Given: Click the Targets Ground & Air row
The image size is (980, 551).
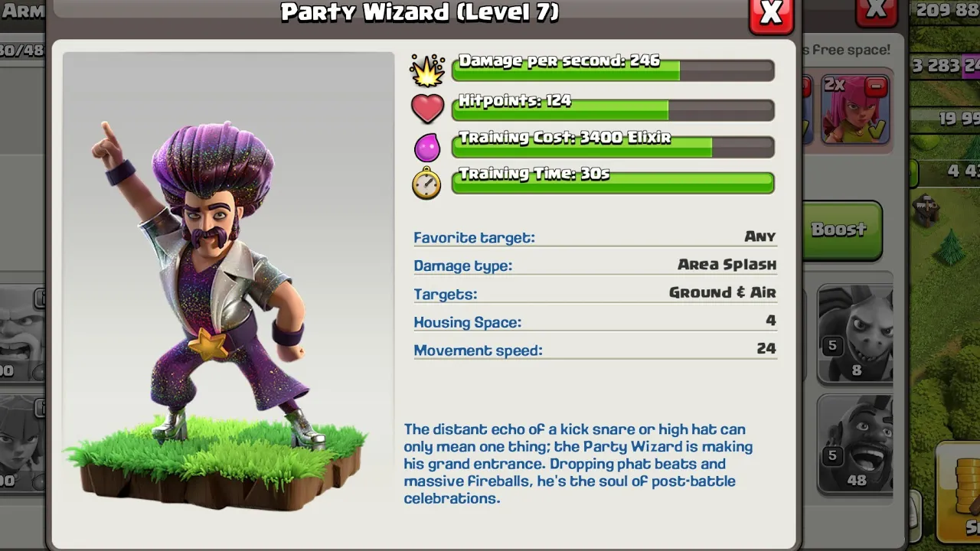Looking at the screenshot, I should (x=595, y=294).
